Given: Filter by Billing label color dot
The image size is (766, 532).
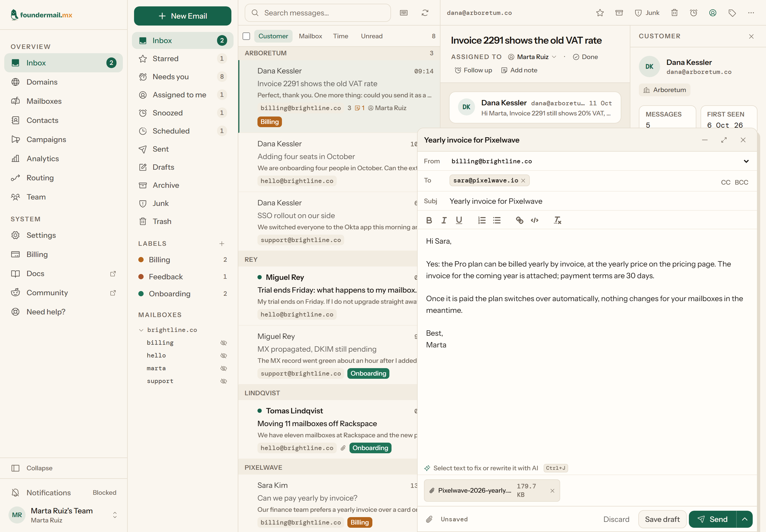Looking at the screenshot, I should (141, 260).
